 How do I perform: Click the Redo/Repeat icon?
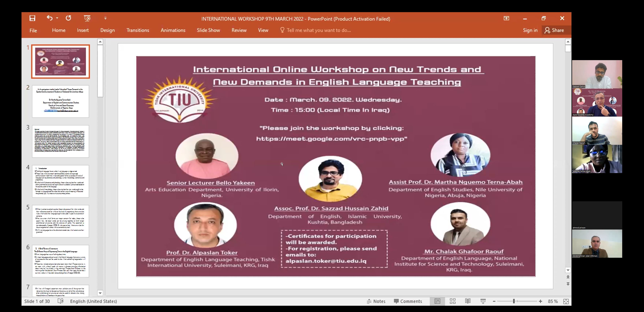(68, 18)
